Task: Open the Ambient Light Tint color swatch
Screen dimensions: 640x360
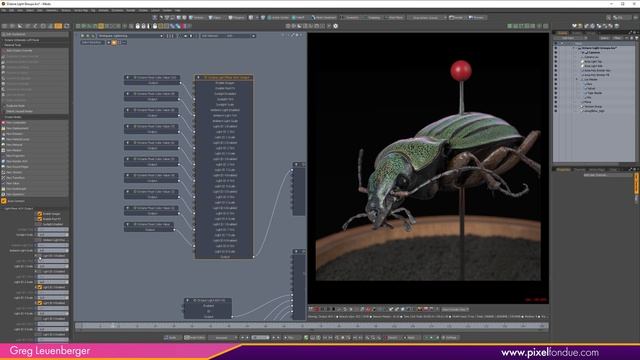Action: click(53, 245)
